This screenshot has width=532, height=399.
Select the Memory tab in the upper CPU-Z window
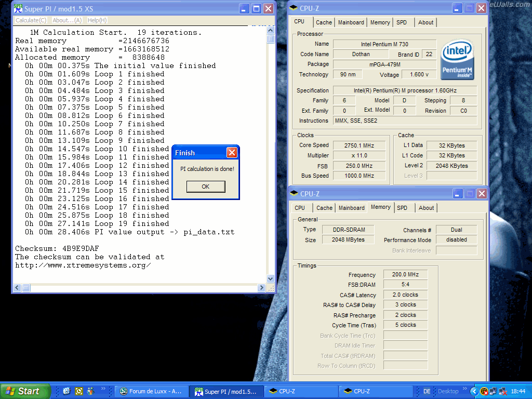tap(380, 22)
